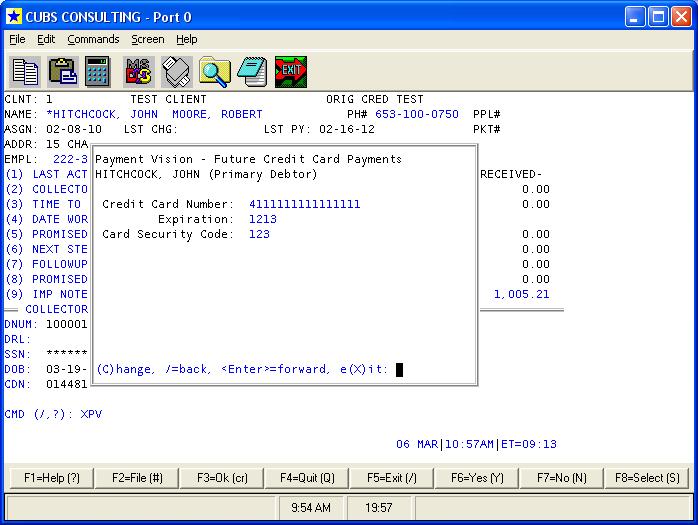Click the (8) PROMISED line
The image size is (698, 525).
(46, 279)
